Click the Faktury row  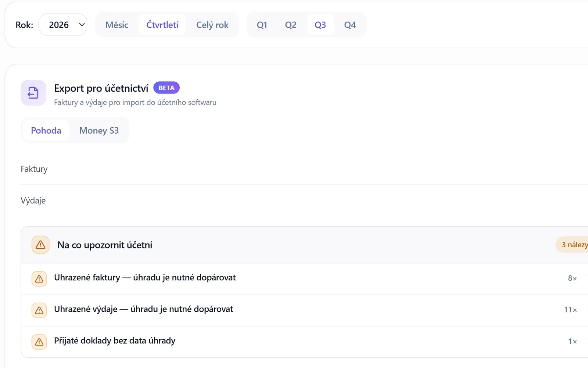click(304, 169)
